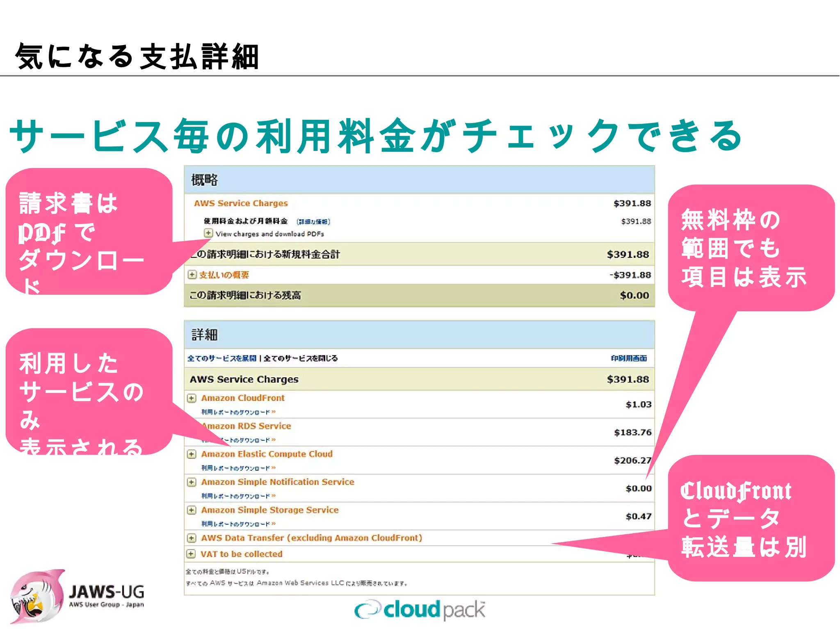Open the Amazon CloudFront service link
Image resolution: width=840 pixels, height=629 pixels.
point(242,398)
